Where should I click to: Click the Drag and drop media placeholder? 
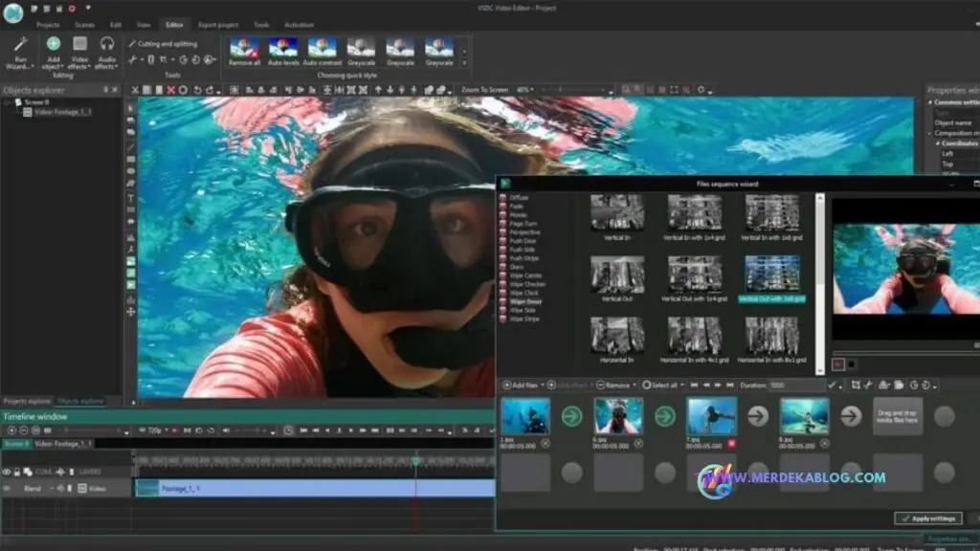[x=897, y=417]
